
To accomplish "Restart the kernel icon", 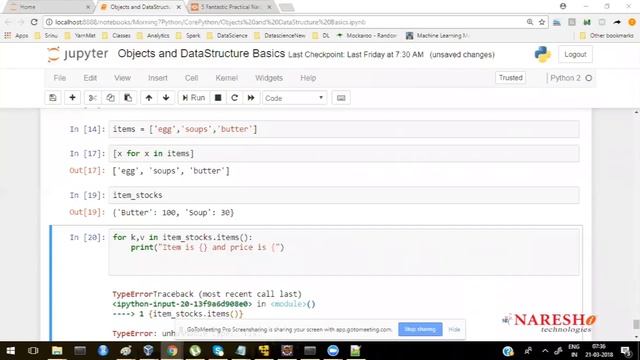I will [234, 98].
